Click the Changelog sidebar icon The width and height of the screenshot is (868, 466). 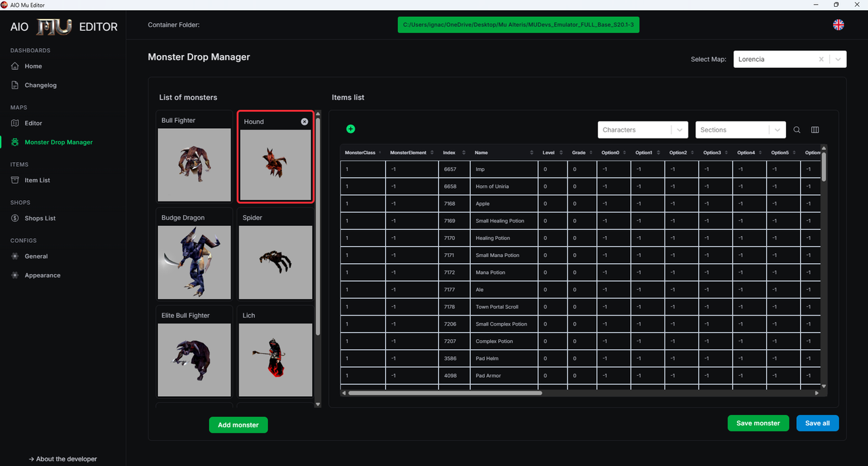(15, 85)
